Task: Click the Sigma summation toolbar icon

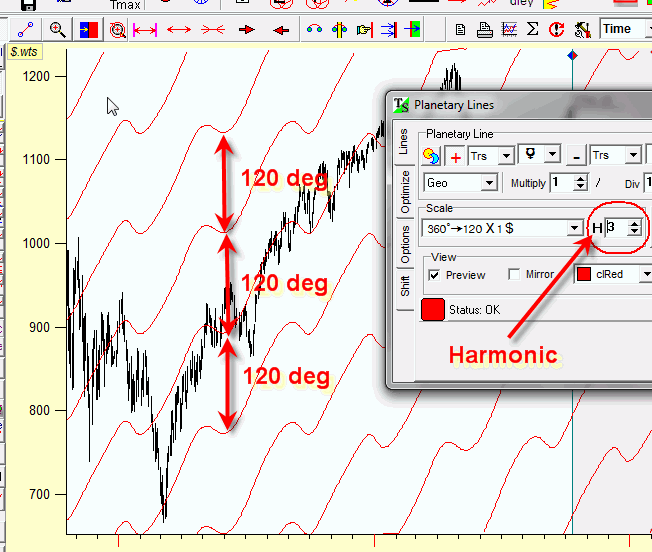Action: tap(532, 30)
